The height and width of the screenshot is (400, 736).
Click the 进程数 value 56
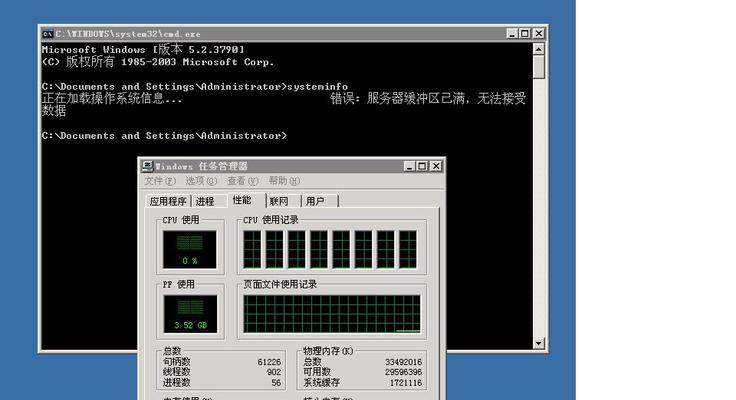tap(276, 383)
